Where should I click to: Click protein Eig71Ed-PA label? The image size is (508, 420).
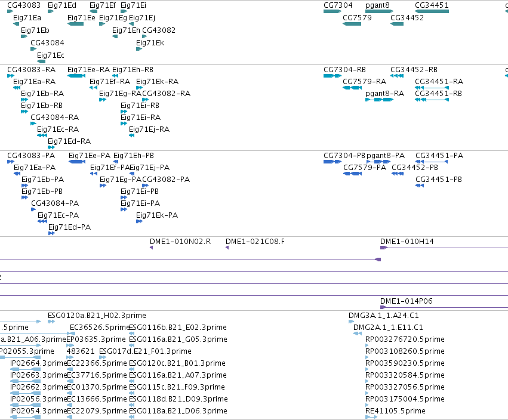pyautogui.click(x=70, y=227)
